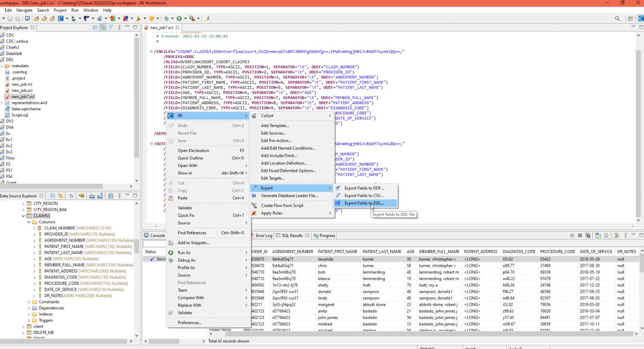The height and width of the screenshot is (349, 644).
Task: Toggle Link with Editor in Project Explorer
Action: [103, 27]
